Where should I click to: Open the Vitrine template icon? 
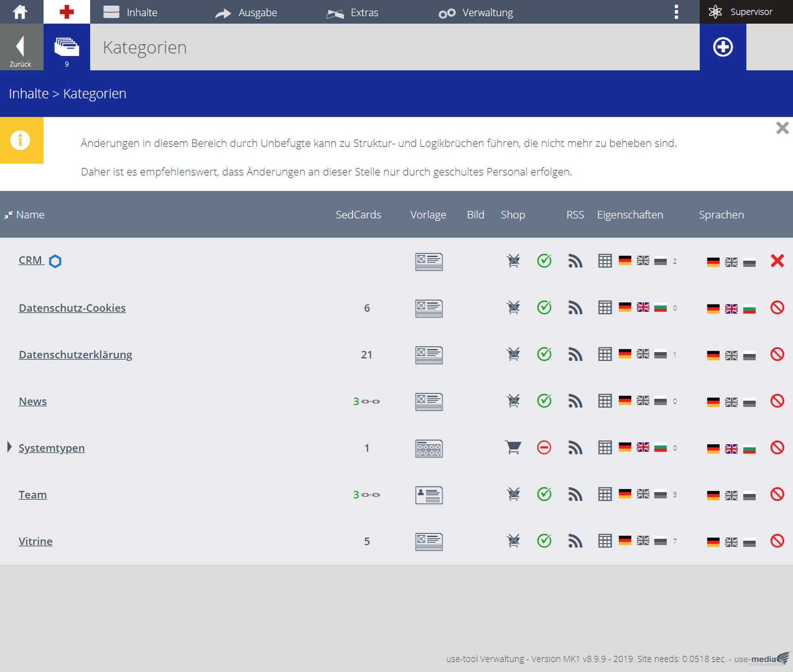point(429,542)
